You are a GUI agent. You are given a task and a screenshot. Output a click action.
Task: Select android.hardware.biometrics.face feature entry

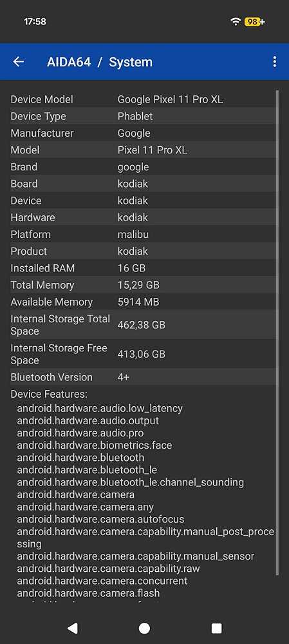pos(94,445)
